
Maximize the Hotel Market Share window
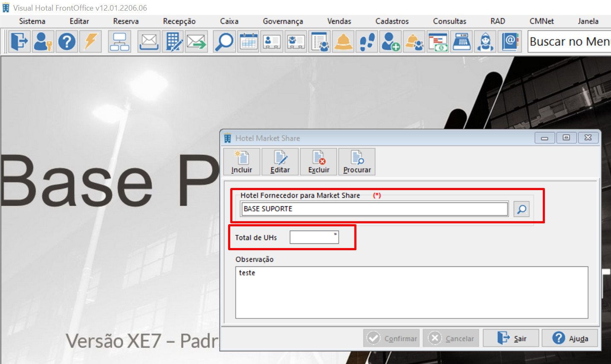[566, 138]
